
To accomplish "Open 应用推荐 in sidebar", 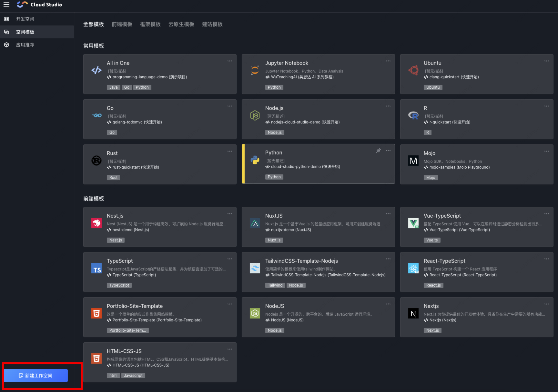I will tap(25, 45).
